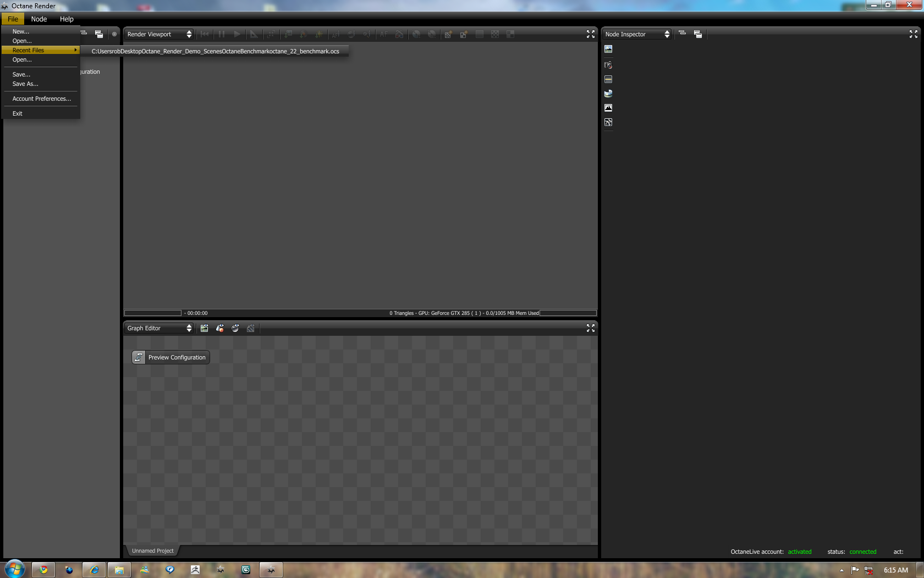924x578 pixels.
Task: Click the camera icon in Node Inspector sidebar
Action: (608, 65)
